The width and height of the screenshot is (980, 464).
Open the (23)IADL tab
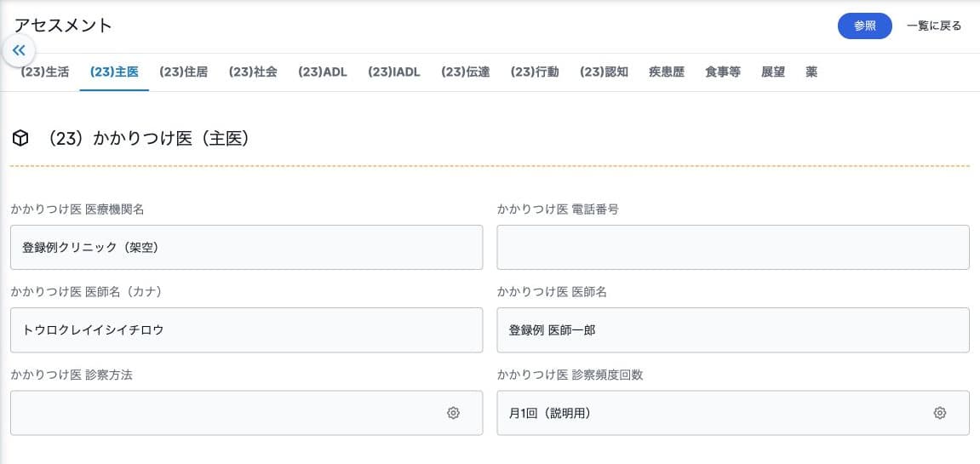(x=393, y=72)
